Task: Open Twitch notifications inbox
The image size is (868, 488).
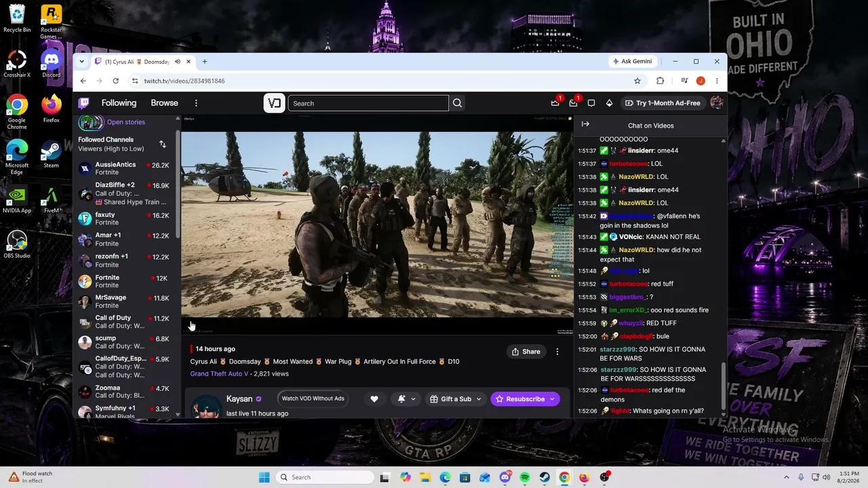Action: 573,103
